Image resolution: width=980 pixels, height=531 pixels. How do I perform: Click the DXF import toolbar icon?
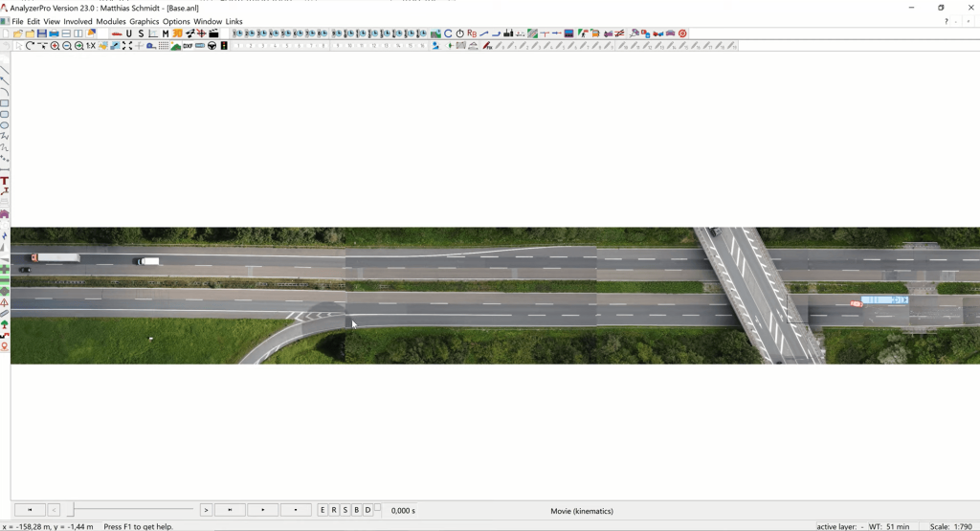coord(188,46)
